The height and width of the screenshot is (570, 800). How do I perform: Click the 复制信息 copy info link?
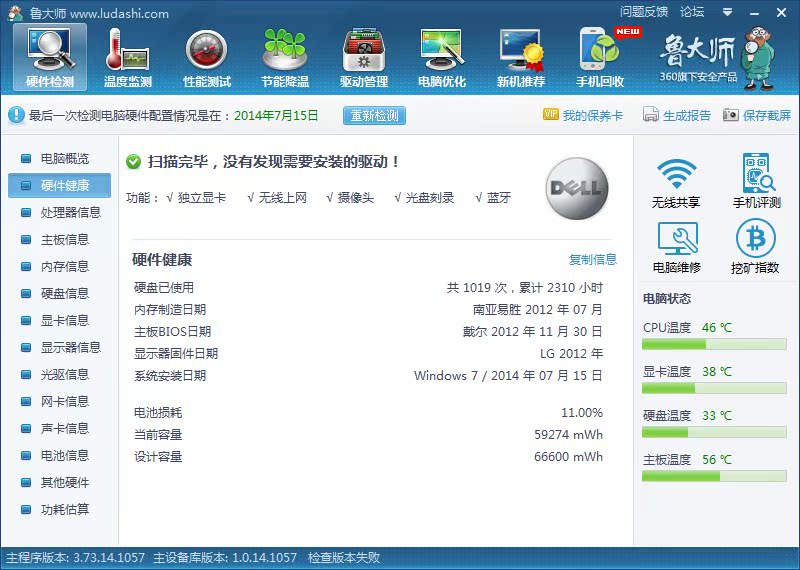[593, 259]
